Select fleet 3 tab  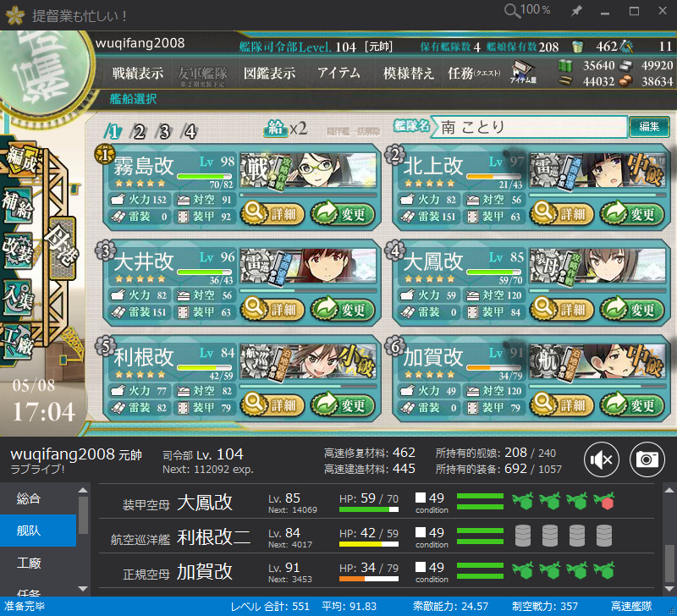pyautogui.click(x=164, y=132)
